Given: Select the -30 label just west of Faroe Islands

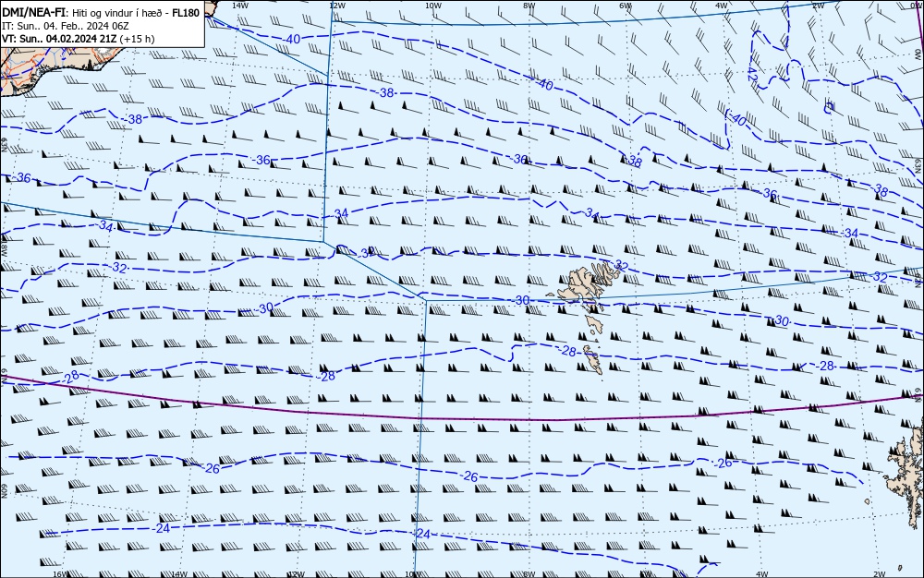Looking at the screenshot, I should coord(521,300).
